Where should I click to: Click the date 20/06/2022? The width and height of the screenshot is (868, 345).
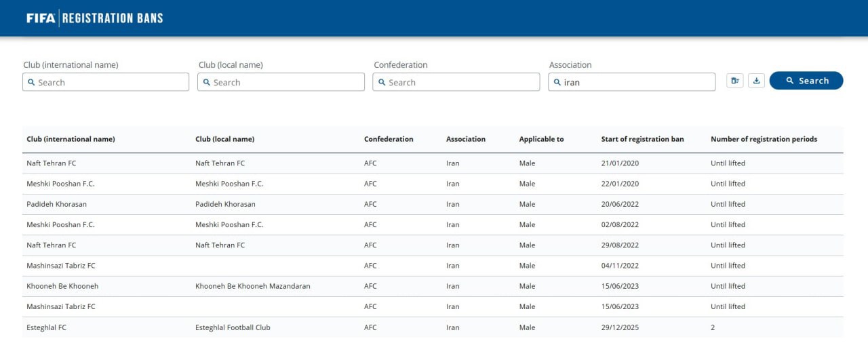[x=620, y=204]
